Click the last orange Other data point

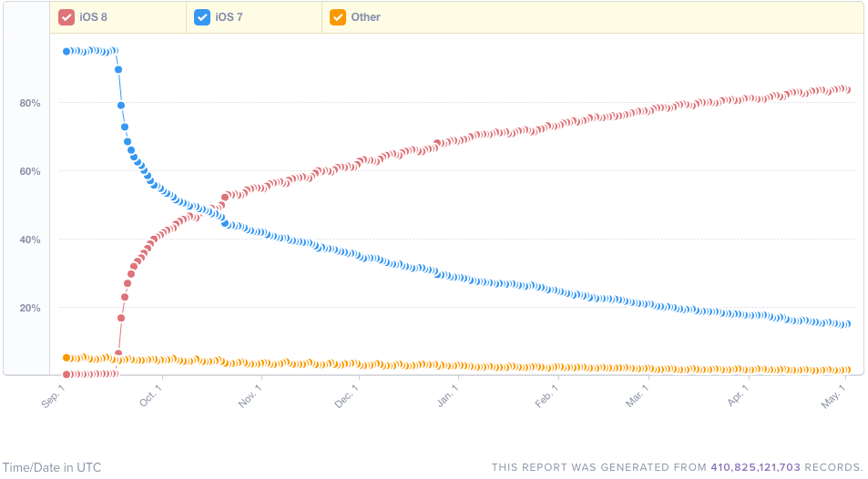pos(846,370)
